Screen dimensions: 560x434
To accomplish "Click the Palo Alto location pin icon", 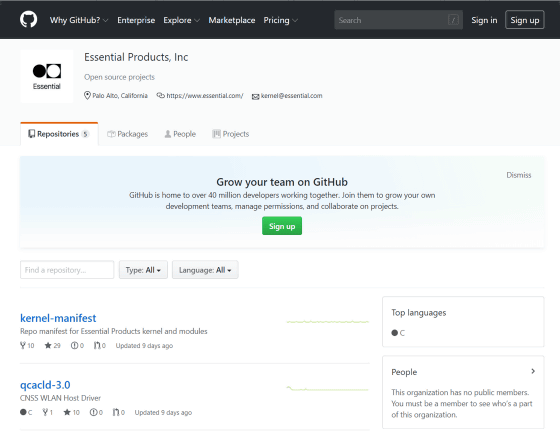I will [87, 95].
